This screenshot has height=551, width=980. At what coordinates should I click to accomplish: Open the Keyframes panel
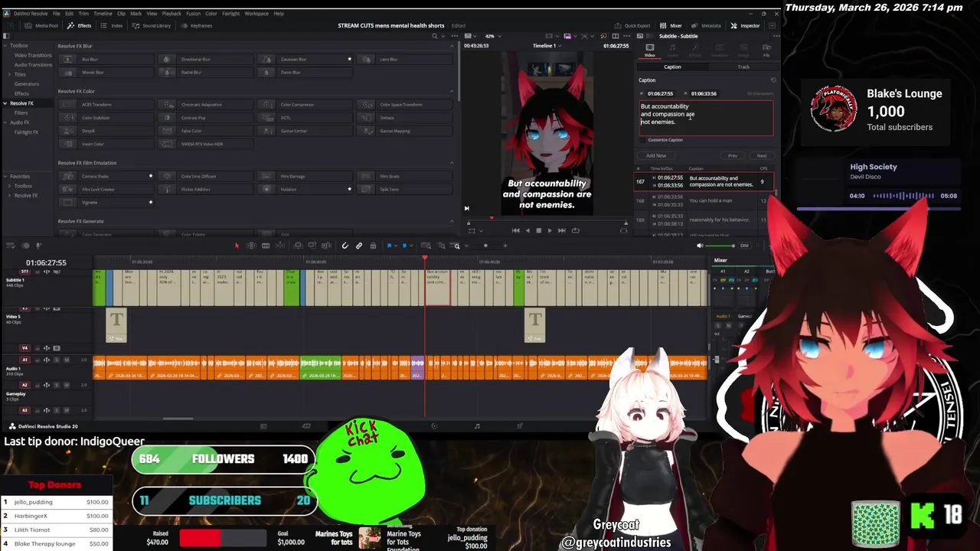(196, 25)
